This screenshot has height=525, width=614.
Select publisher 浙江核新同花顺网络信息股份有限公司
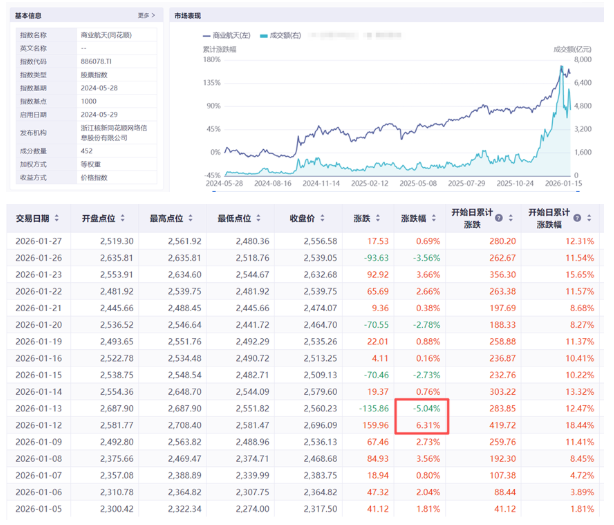[114, 133]
